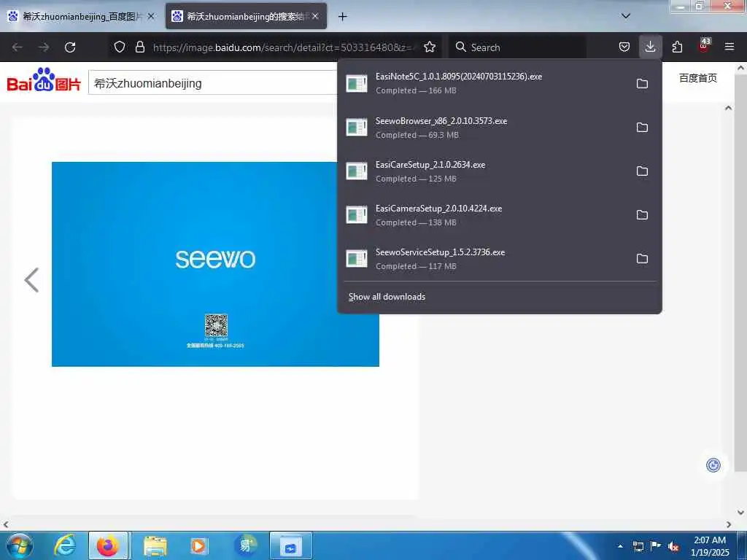
Task: Click the horizontal scrollbar right arrow
Action: (729, 524)
